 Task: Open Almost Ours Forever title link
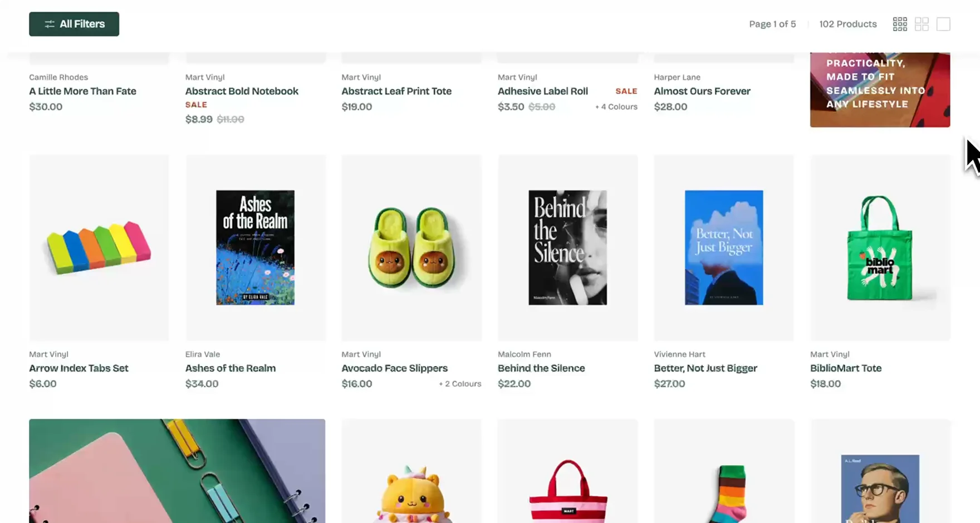point(702,91)
